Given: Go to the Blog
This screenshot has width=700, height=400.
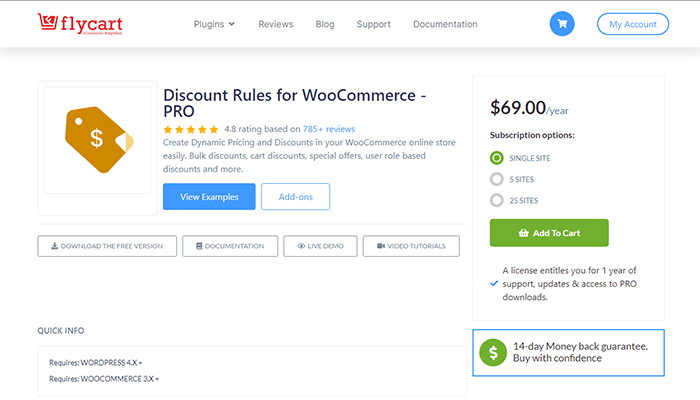Looking at the screenshot, I should click(325, 24).
